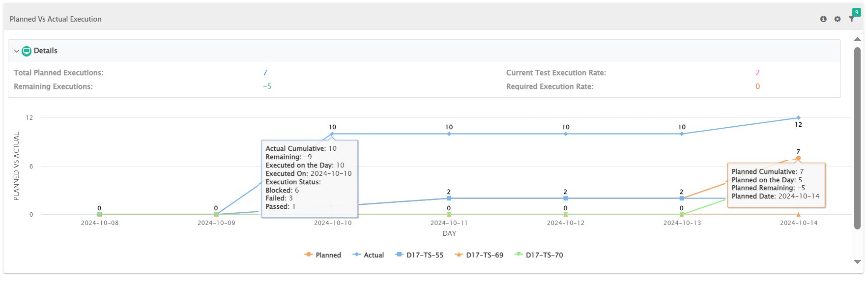Click Actual data point on 2024-10-14

798,118
